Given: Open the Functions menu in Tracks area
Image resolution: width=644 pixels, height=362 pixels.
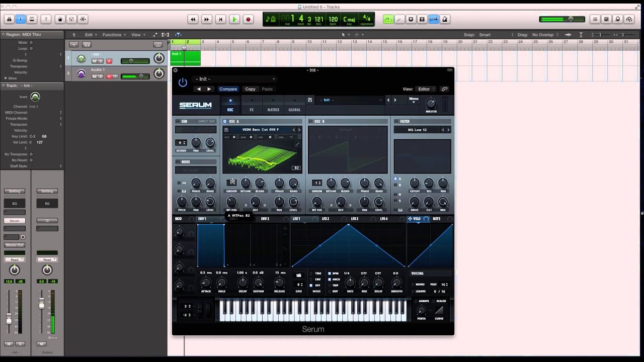Looking at the screenshot, I should pyautogui.click(x=114, y=35).
